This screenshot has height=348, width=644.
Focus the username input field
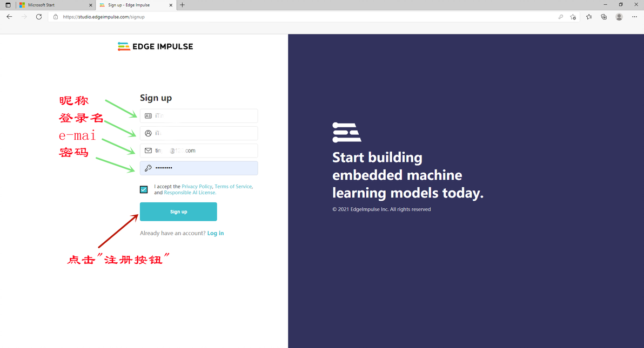click(x=199, y=133)
